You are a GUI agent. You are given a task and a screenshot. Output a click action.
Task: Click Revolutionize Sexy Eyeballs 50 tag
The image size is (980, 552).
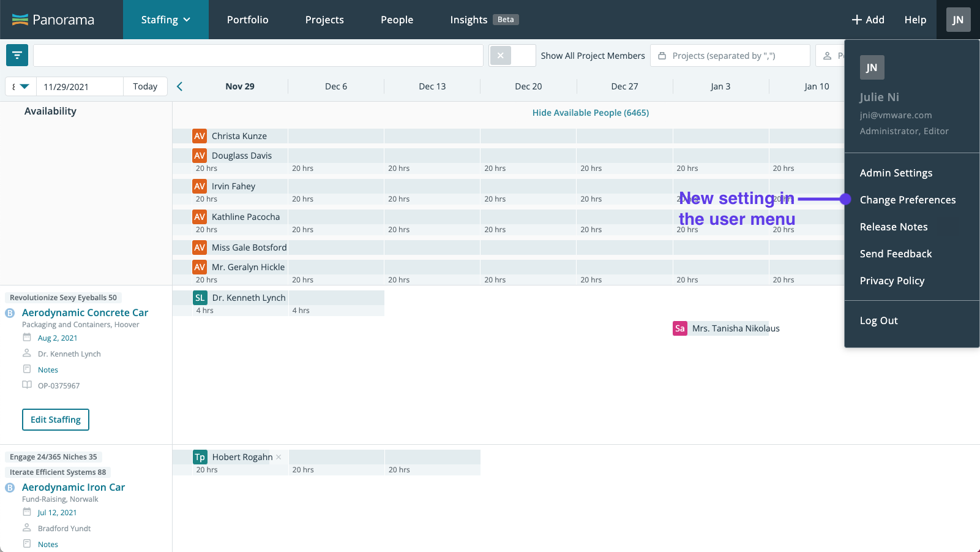coord(63,298)
